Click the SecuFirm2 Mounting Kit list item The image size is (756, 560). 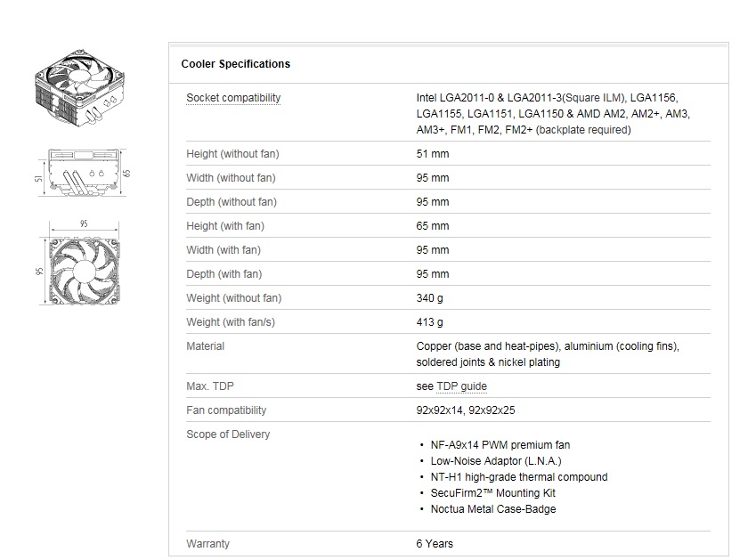coord(492,493)
